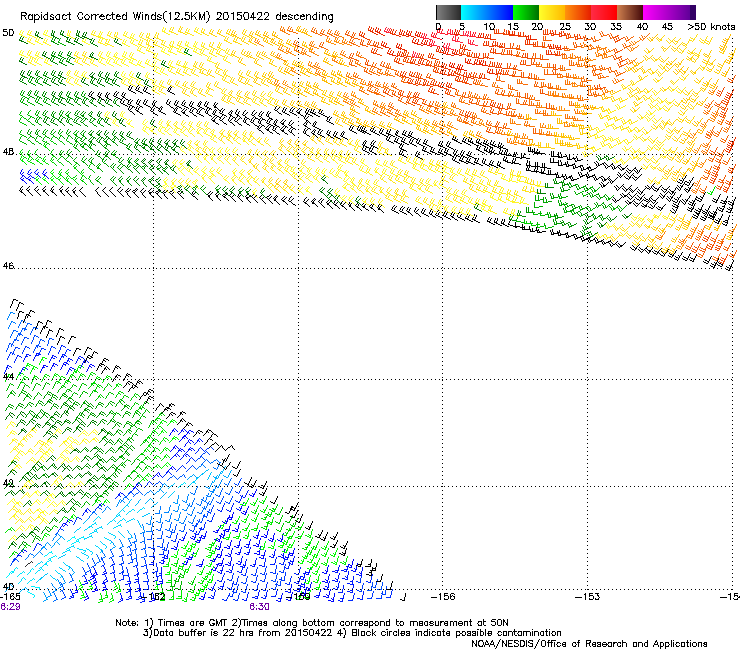Click the latitude label '48'
Viewport: 740px width, 650px height.
tap(8, 152)
